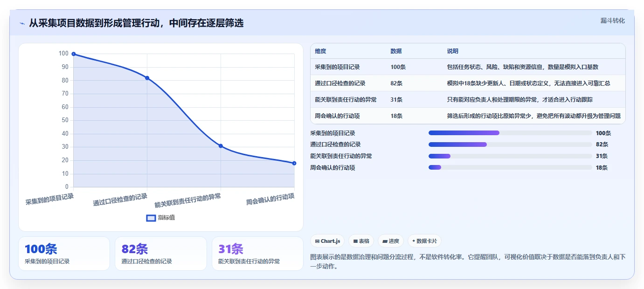
Task: Click table cell 采集到的项目记录
Action: [338, 67]
